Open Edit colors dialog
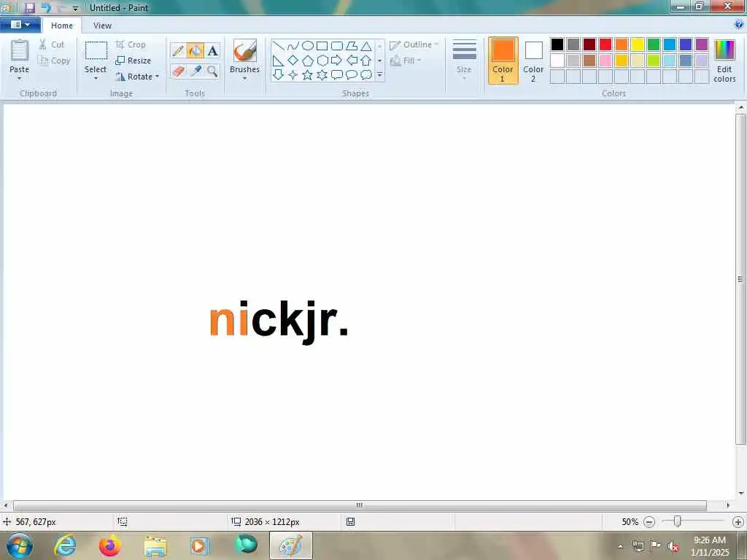 tap(724, 61)
